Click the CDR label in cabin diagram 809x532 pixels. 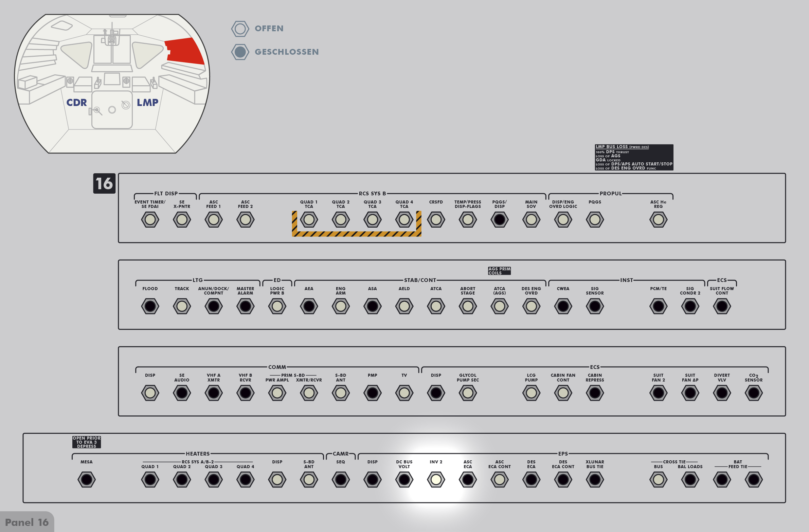point(76,102)
